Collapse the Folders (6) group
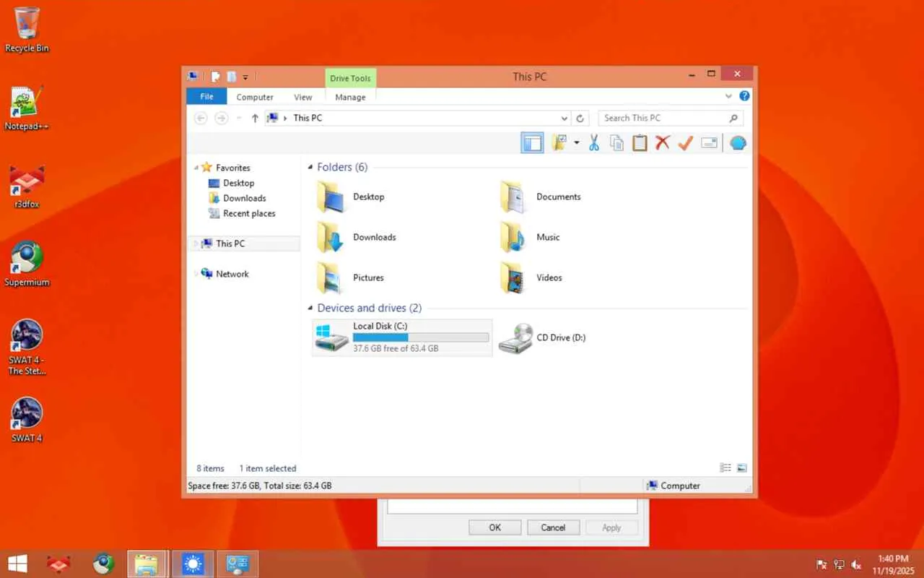This screenshot has width=924, height=578. tap(310, 168)
